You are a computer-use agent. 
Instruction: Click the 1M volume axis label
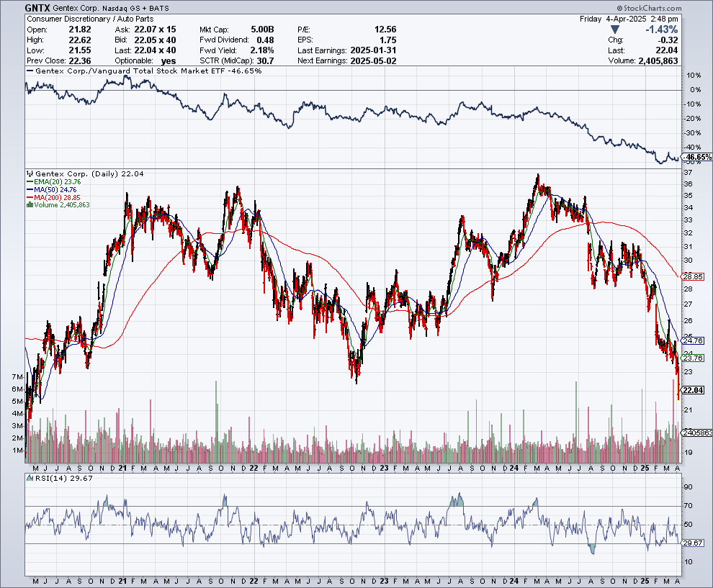pos(17,451)
